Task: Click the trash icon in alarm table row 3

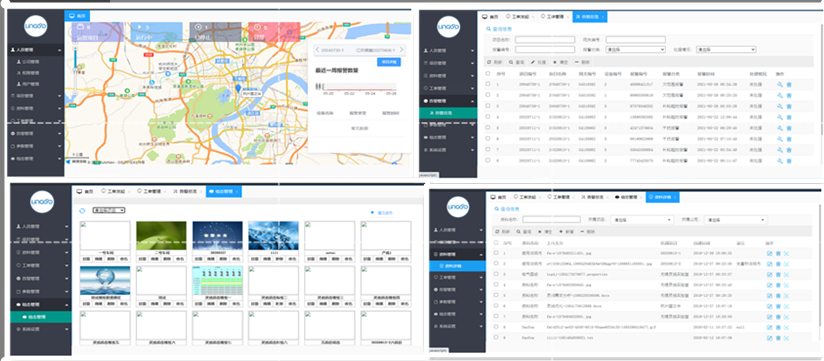Action: coord(788,106)
